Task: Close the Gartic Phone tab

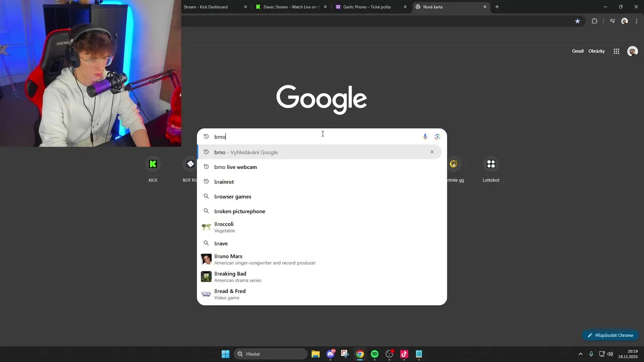Action: pyautogui.click(x=405, y=7)
